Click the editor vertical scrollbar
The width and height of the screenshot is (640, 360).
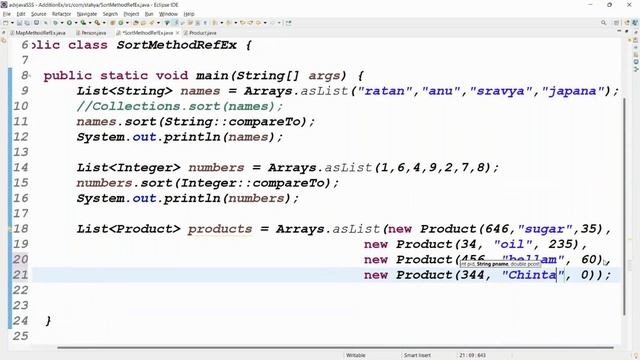624,206
